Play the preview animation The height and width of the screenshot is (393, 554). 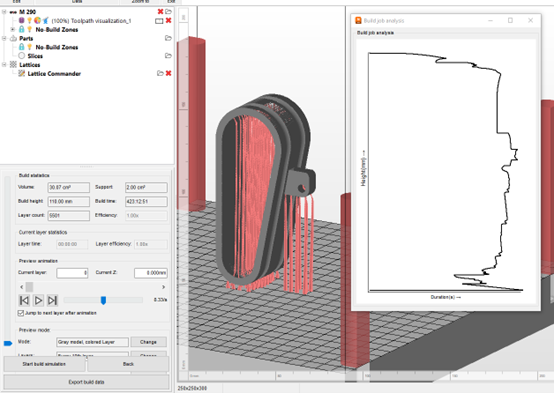(x=38, y=300)
